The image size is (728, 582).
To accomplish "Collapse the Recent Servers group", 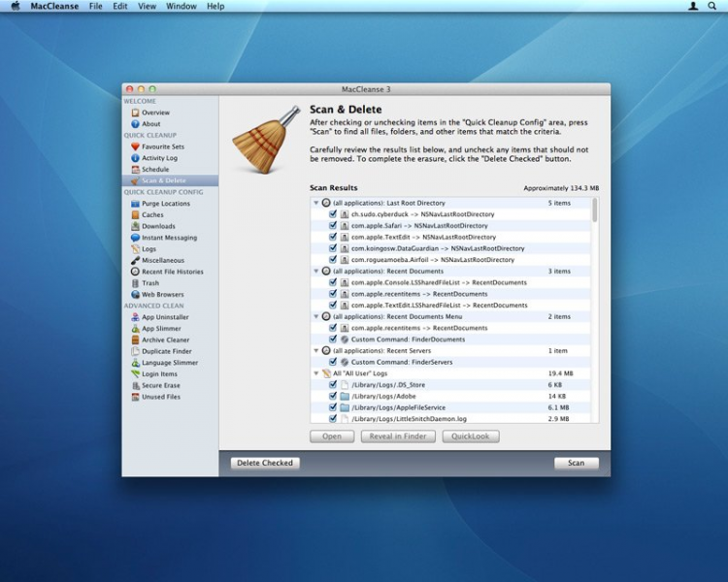I will pyautogui.click(x=316, y=351).
